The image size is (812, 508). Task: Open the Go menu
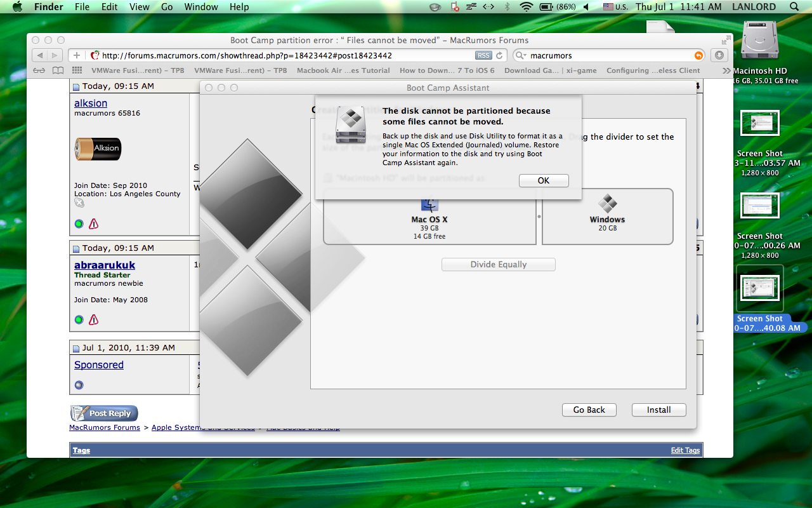(x=167, y=7)
